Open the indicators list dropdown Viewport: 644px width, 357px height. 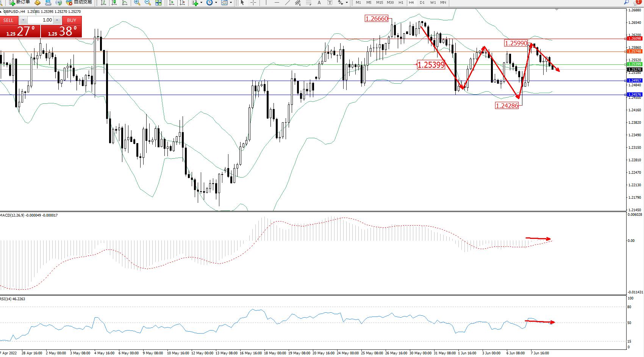197,3
